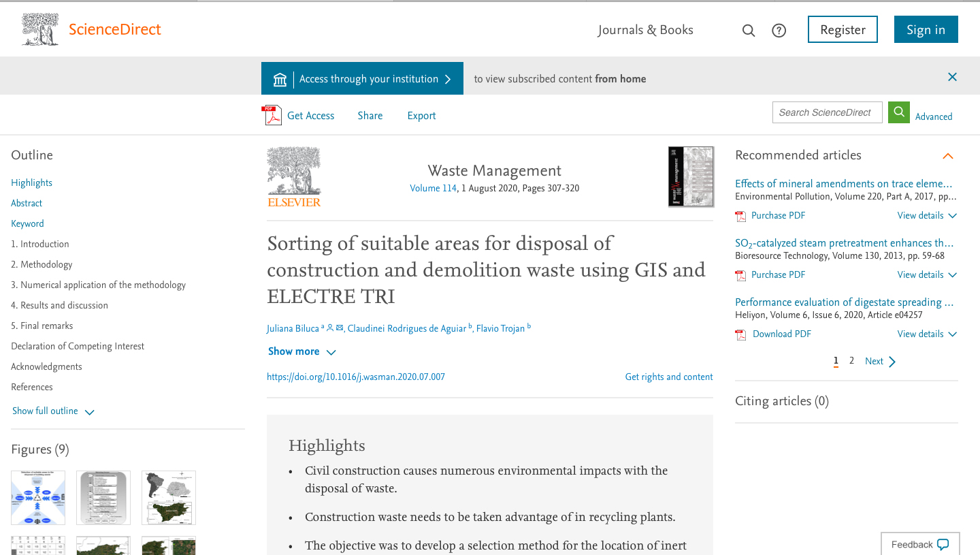
Task: Open the Volume 114 link
Action: [433, 188]
